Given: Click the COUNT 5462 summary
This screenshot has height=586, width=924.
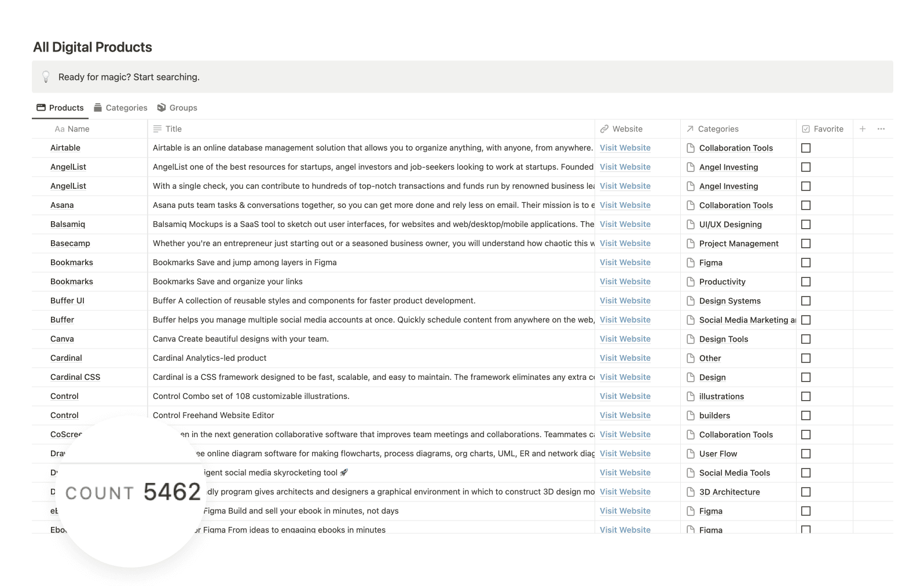Looking at the screenshot, I should pos(133,493).
